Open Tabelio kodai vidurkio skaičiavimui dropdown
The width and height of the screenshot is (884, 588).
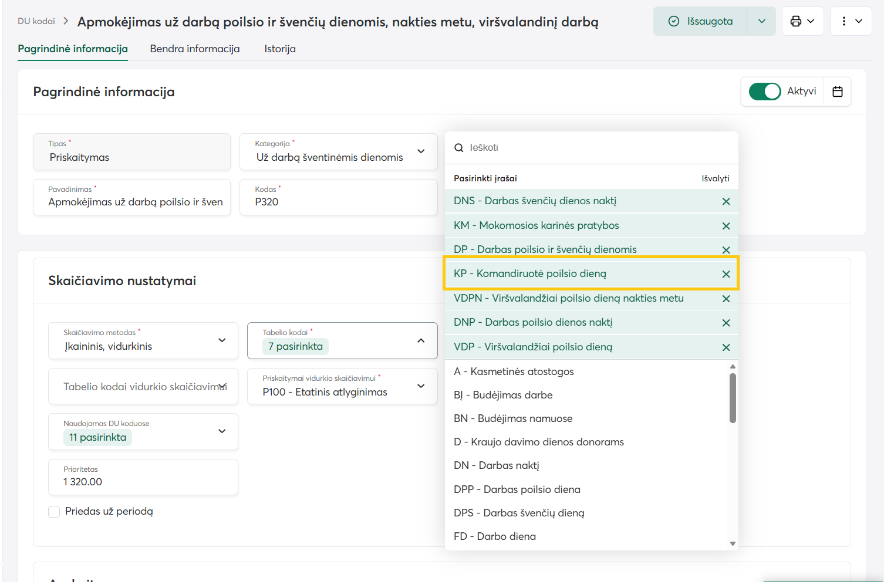[x=143, y=386]
